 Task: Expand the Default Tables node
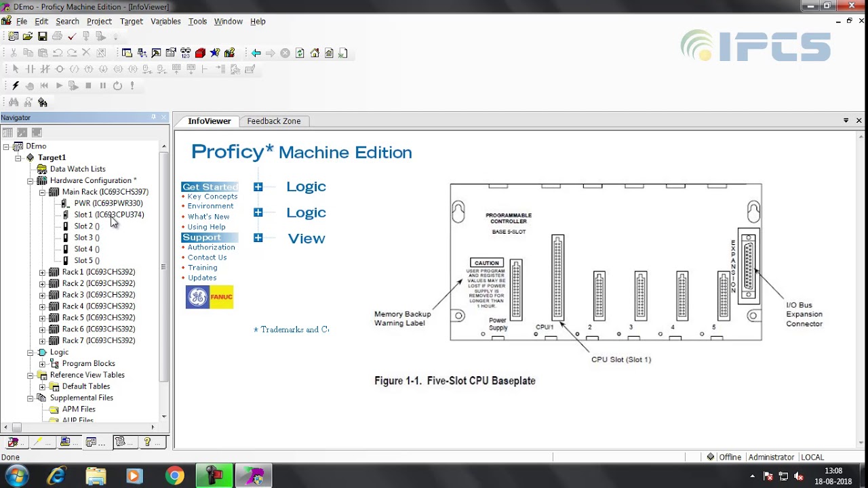[x=42, y=387]
